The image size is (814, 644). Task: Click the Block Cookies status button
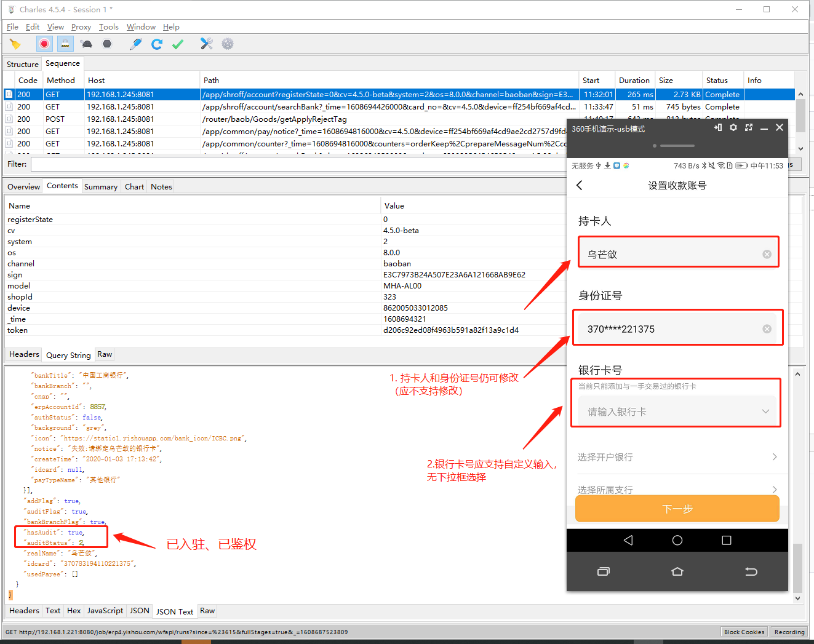pos(744,632)
